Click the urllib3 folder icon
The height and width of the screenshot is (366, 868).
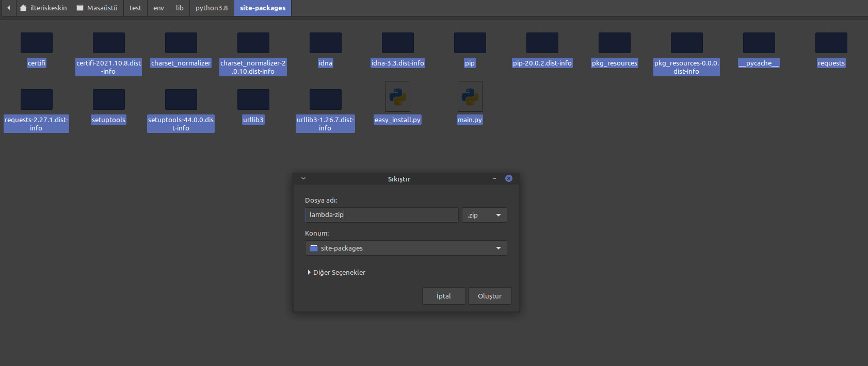(253, 99)
